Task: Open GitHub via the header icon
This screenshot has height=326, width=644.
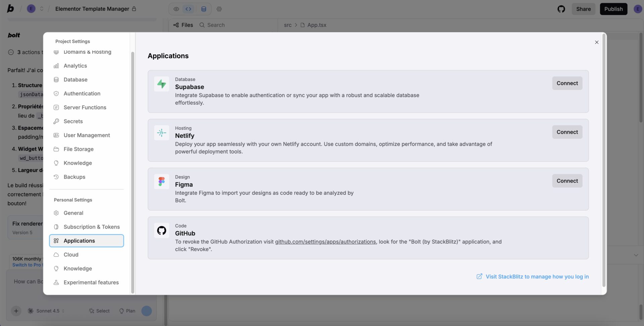Action: point(561,9)
